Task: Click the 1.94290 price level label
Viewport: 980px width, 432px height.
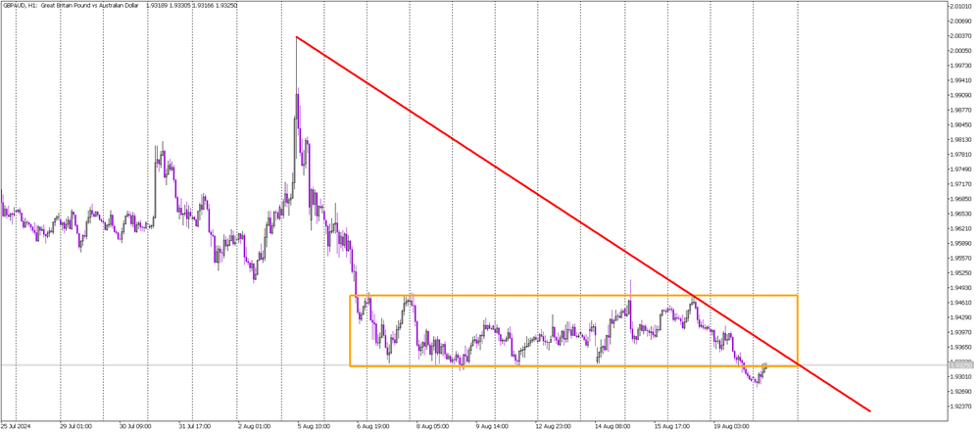Action: (962, 317)
